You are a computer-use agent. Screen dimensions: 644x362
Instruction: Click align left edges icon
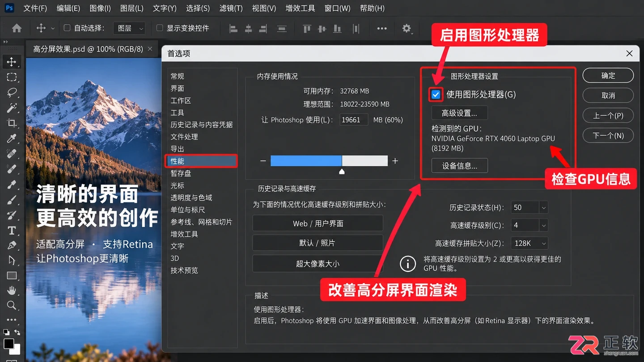233,29
